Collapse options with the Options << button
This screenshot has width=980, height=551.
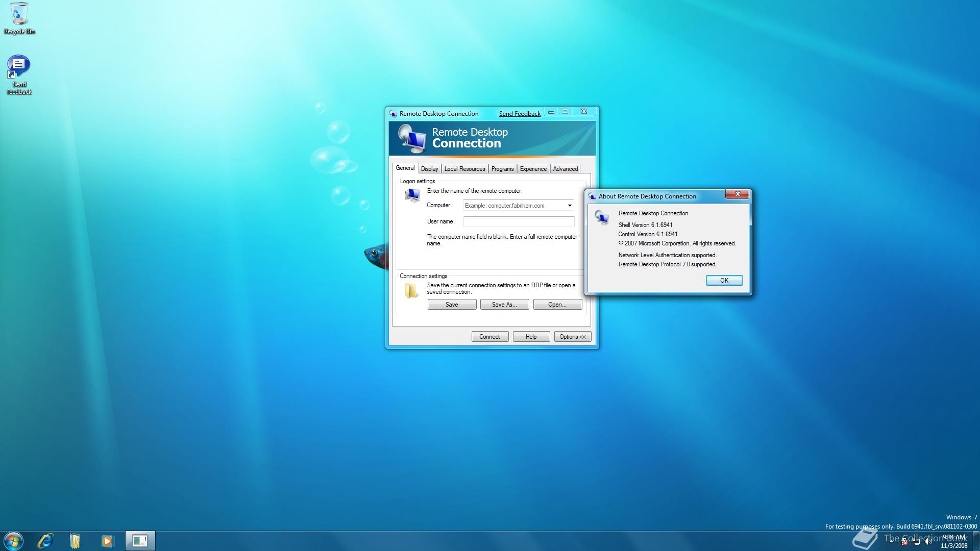[x=573, y=337]
